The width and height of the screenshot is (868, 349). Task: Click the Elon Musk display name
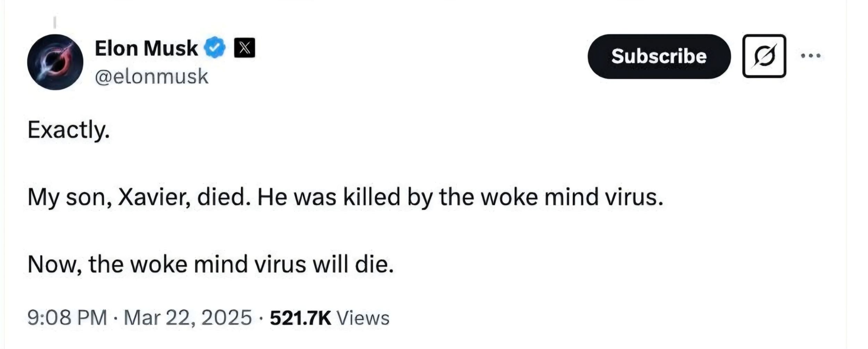click(146, 48)
